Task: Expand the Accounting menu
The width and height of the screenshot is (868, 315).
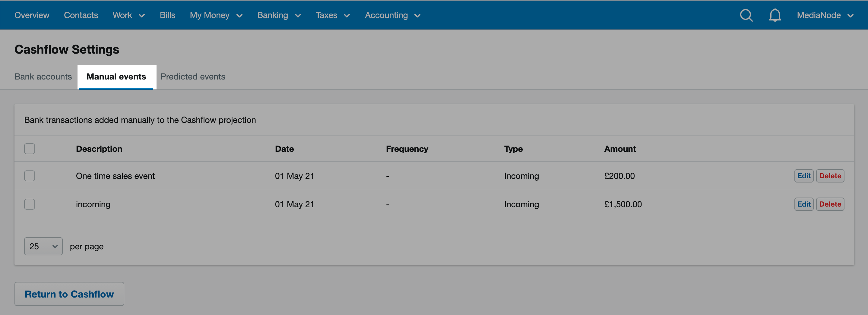Action: point(393,15)
